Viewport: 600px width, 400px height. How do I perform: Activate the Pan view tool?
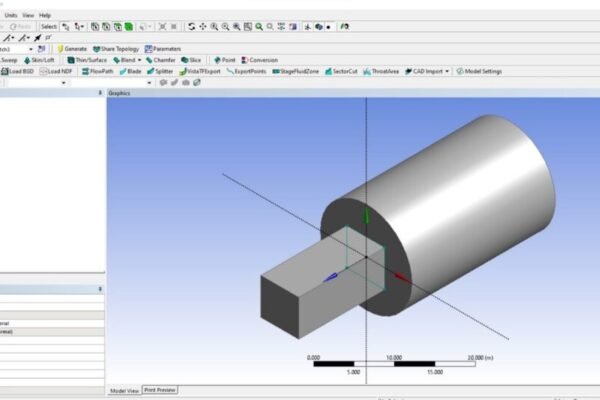[203, 27]
